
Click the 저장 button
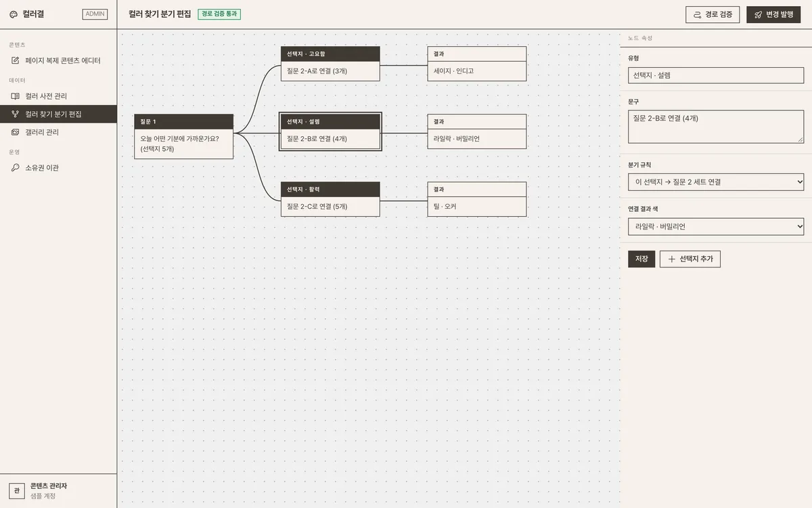tap(641, 259)
